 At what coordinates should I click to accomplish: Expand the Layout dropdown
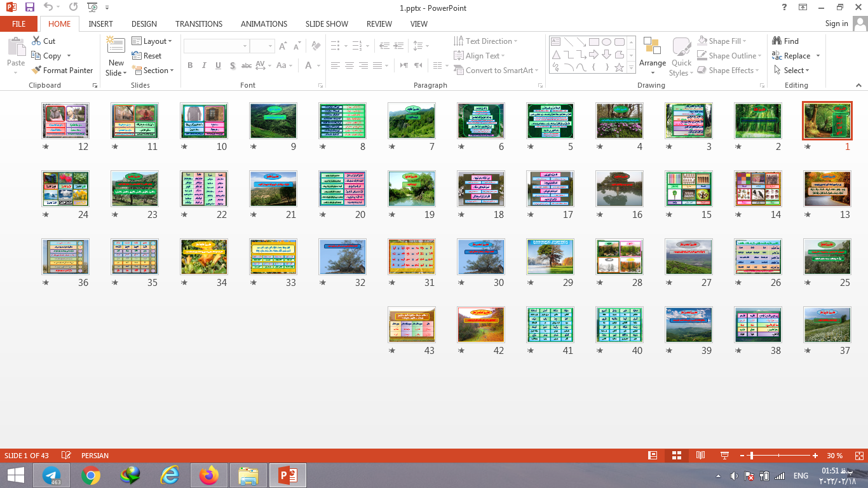[x=152, y=41]
